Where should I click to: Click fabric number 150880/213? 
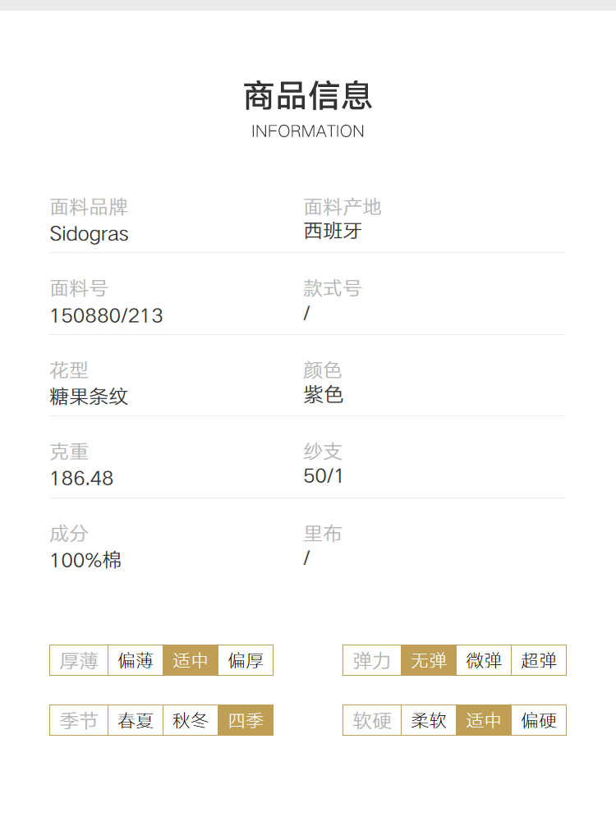pos(106,315)
